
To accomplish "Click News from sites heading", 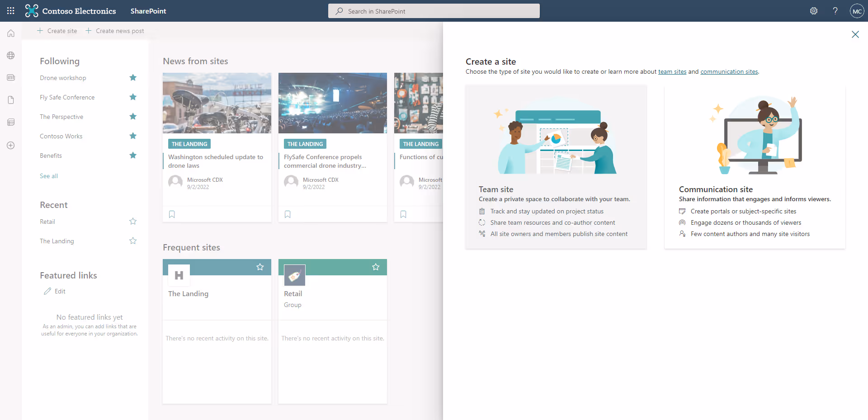I will tap(195, 61).
